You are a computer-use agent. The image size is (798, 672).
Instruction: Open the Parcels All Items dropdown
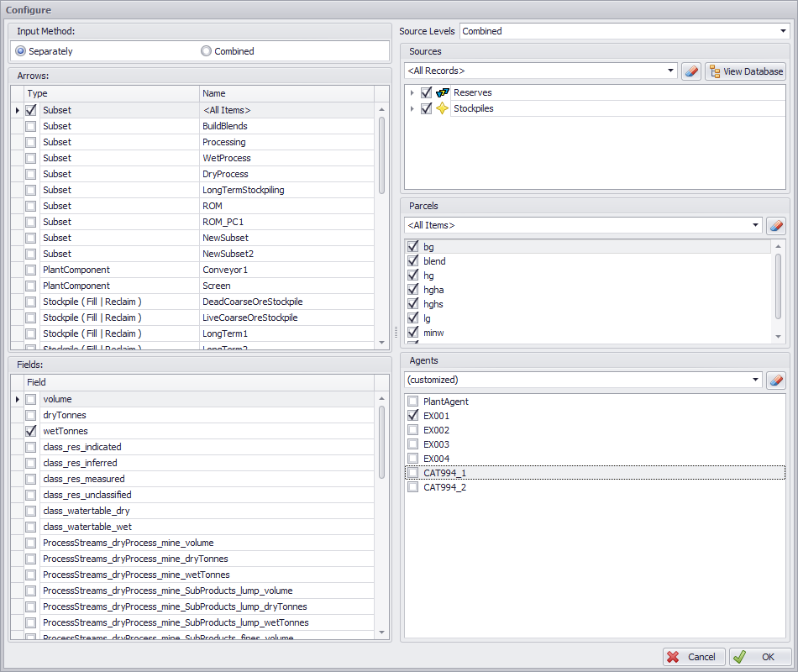[x=754, y=225]
